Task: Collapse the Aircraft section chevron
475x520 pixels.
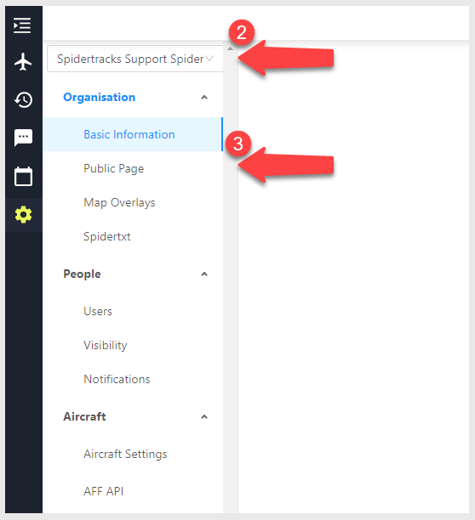Action: coord(204,417)
